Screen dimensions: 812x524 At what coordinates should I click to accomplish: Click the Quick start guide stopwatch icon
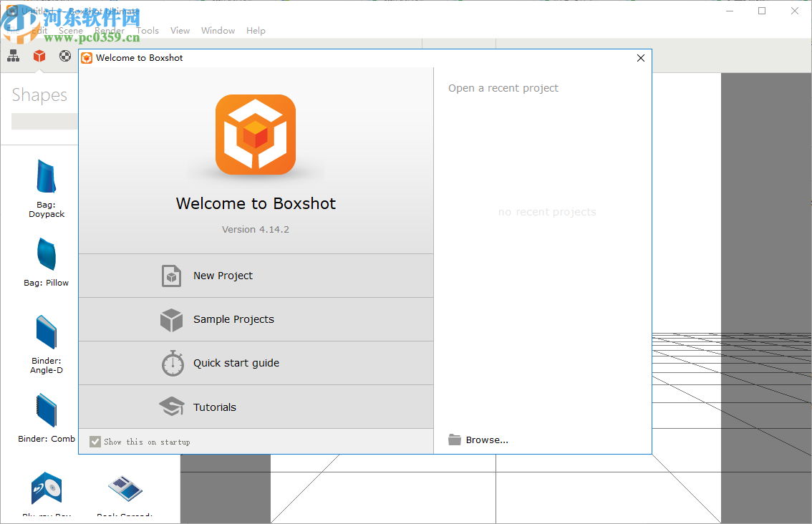(173, 364)
